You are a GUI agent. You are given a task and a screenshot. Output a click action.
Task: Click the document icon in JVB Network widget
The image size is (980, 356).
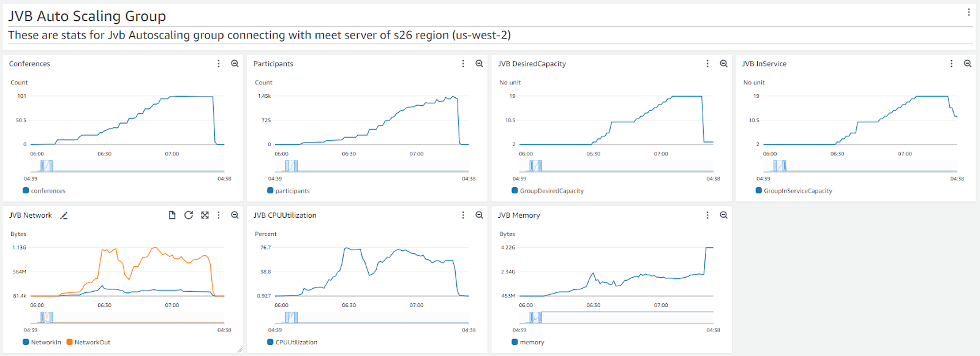[172, 215]
